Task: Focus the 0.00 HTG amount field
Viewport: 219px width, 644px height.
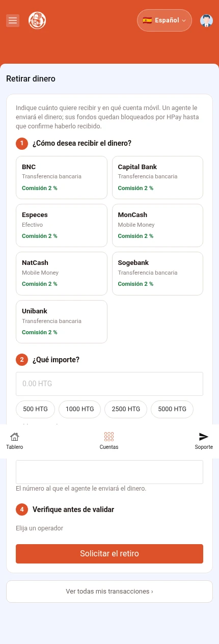Action: point(109,384)
